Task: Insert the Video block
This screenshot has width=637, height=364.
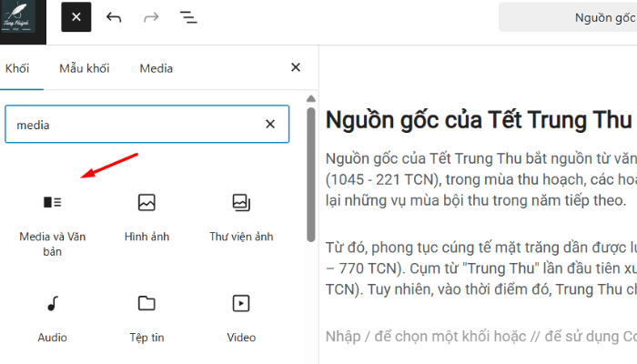Action: tap(241, 315)
